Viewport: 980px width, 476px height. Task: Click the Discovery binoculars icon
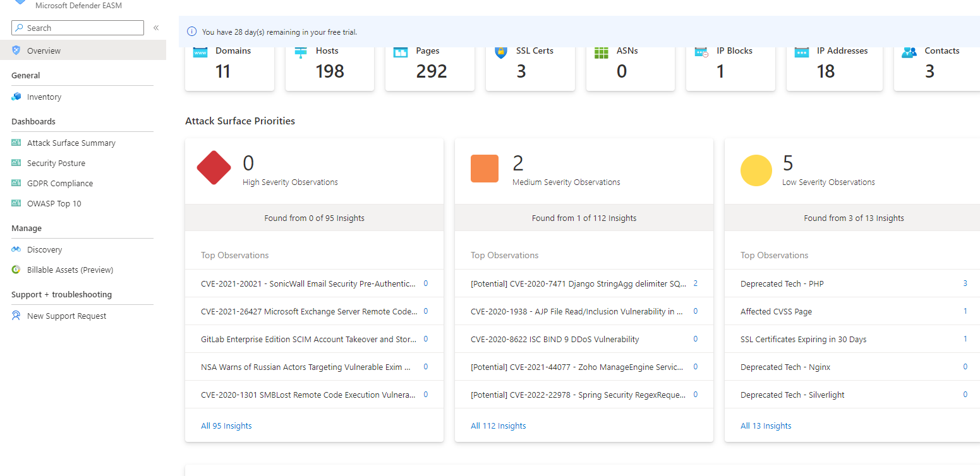(16, 249)
